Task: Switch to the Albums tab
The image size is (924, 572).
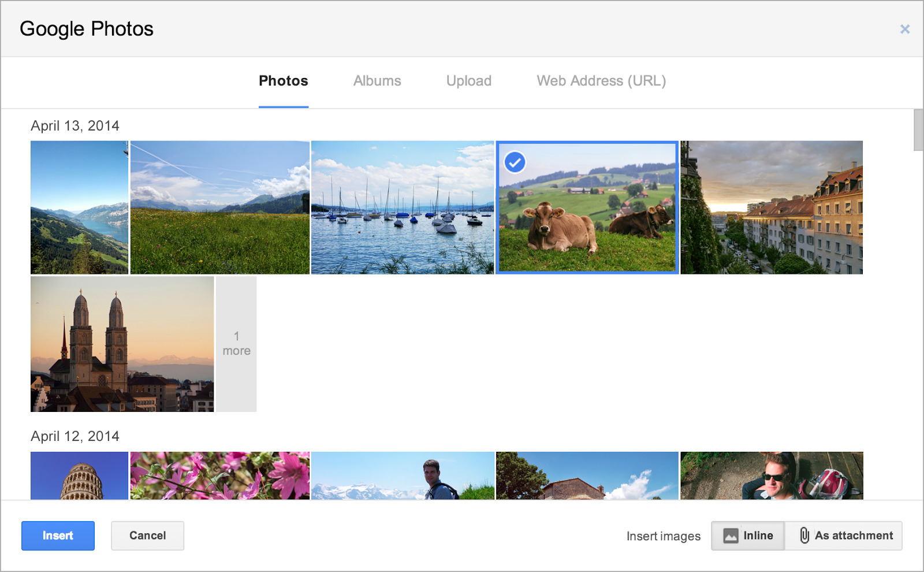Action: [x=377, y=81]
